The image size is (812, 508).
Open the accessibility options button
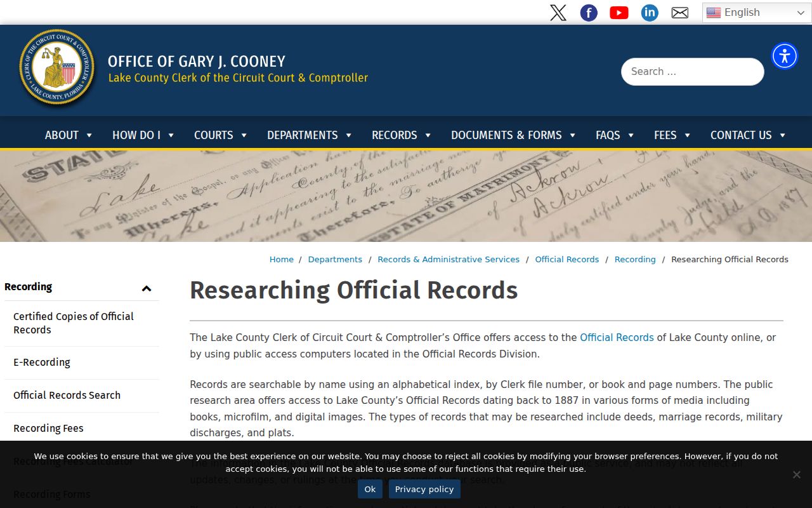785,56
